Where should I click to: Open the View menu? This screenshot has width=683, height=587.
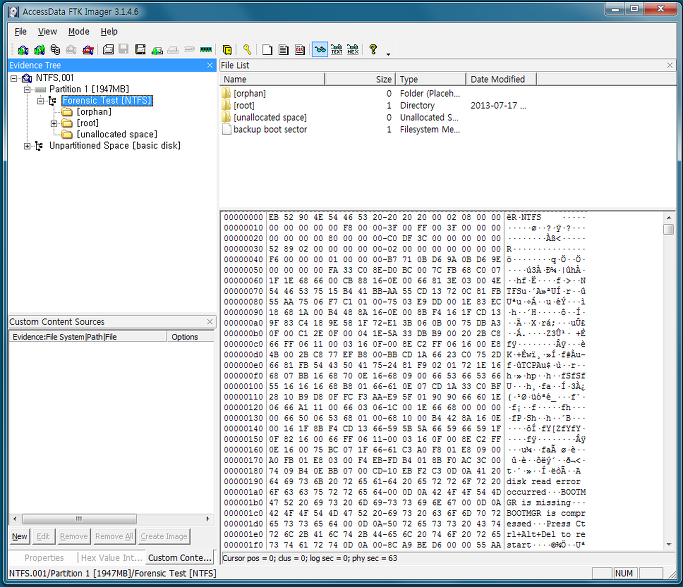47,32
